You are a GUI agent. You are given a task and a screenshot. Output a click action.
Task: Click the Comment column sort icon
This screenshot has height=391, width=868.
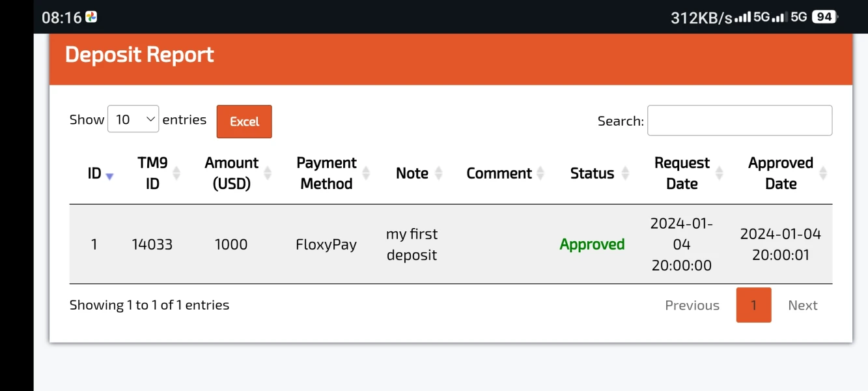[539, 173]
